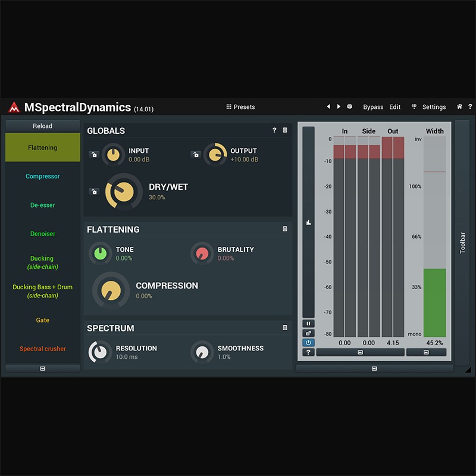Collapse the Width meter with bottom bar
The image size is (476, 476).
point(426,352)
